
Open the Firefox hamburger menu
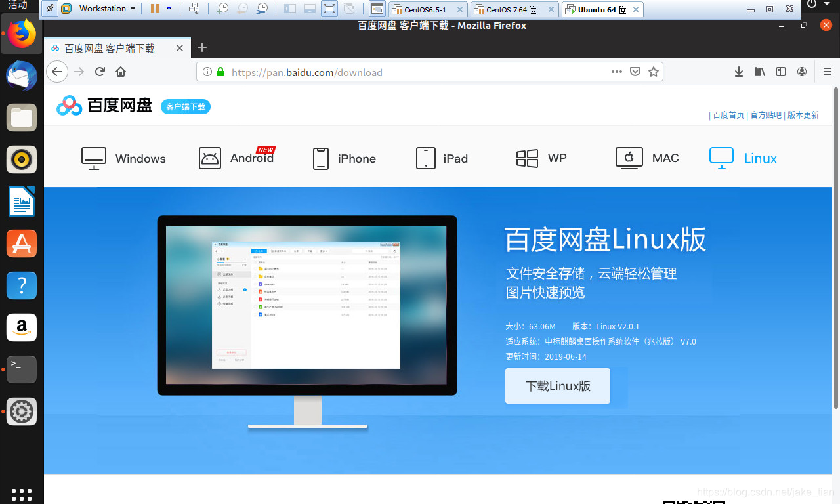pos(828,72)
